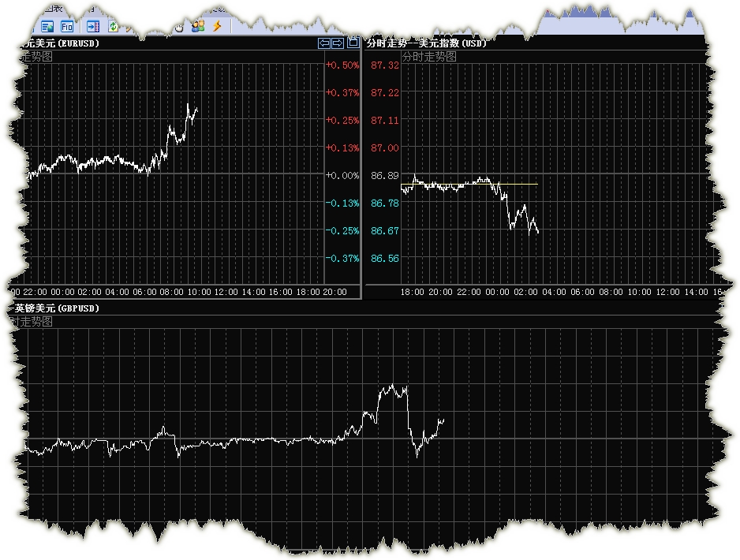Open the two-people users icon

pyautogui.click(x=198, y=26)
